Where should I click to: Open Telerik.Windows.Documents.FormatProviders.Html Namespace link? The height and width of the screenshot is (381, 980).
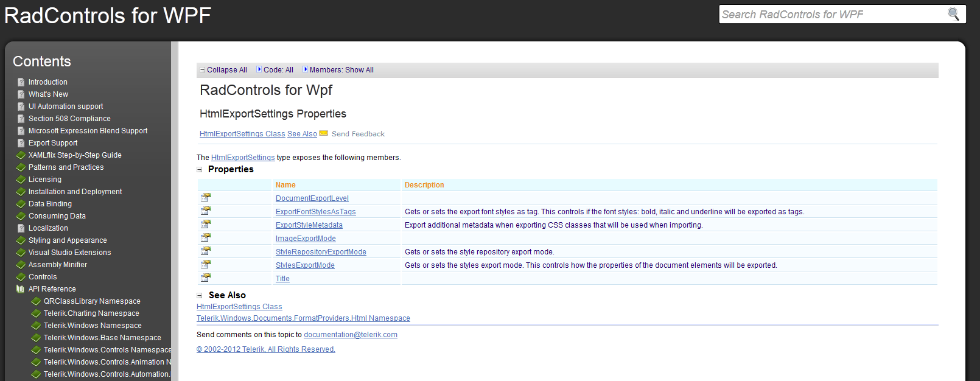coord(303,318)
